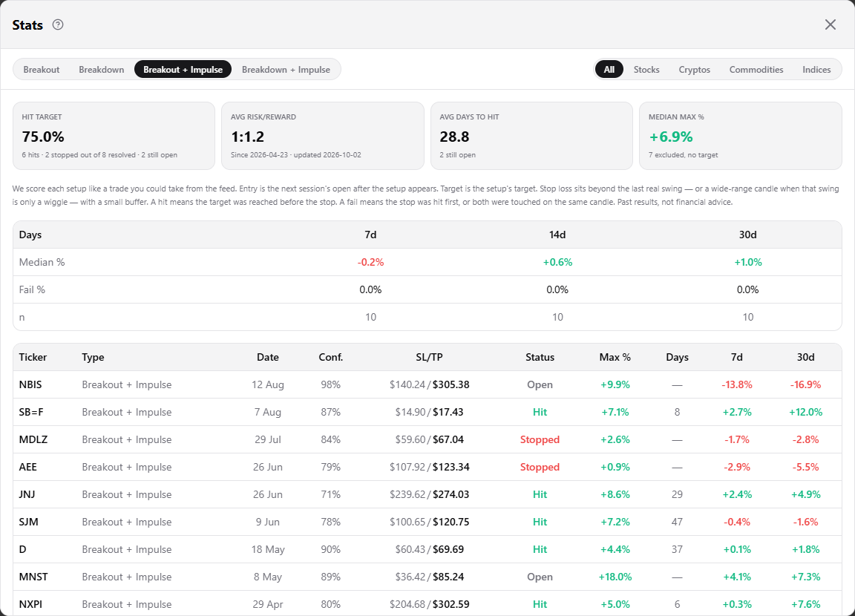Click the Avg Days To Hit card
Screen dimensions: 855x616
531,136
